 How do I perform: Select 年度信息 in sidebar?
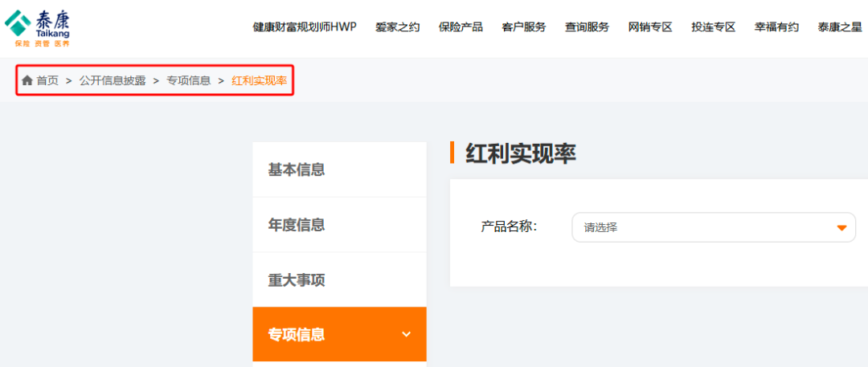[339, 225]
